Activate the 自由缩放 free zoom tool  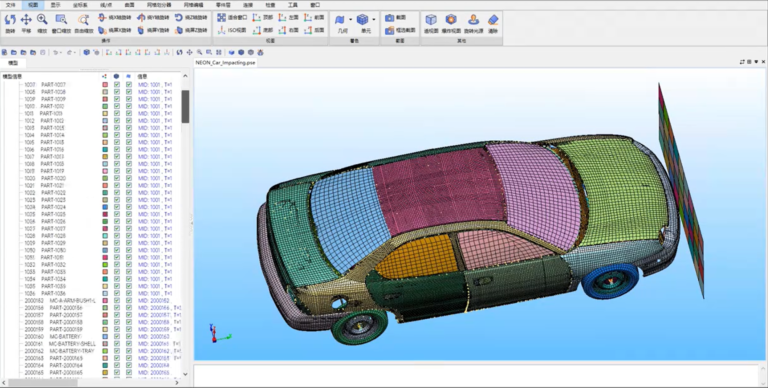click(84, 24)
